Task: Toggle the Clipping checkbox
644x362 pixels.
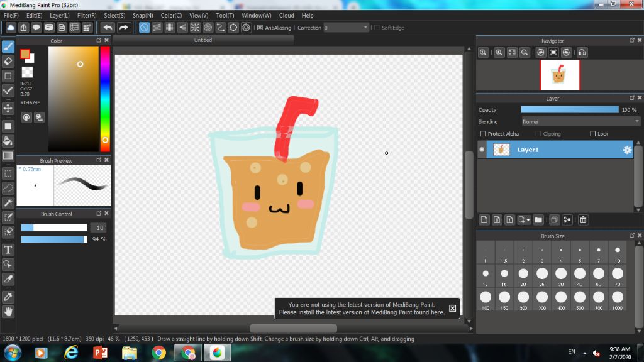Action: click(538, 134)
